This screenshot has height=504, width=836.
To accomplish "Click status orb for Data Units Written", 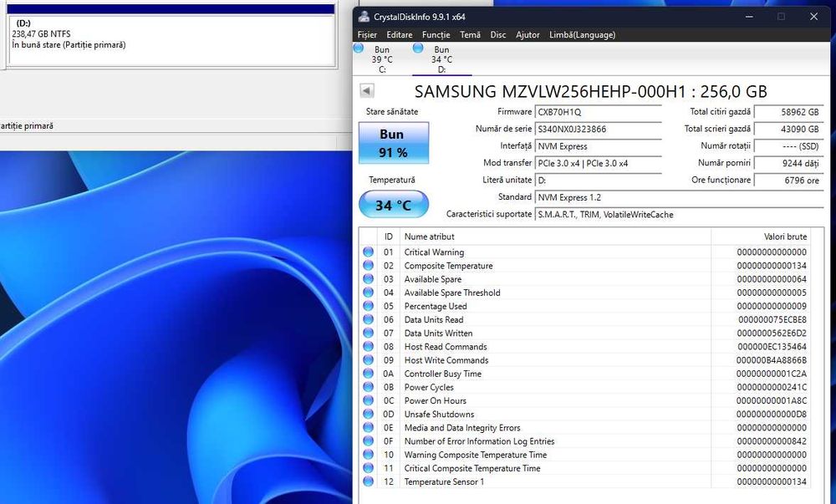I will pyautogui.click(x=369, y=333).
